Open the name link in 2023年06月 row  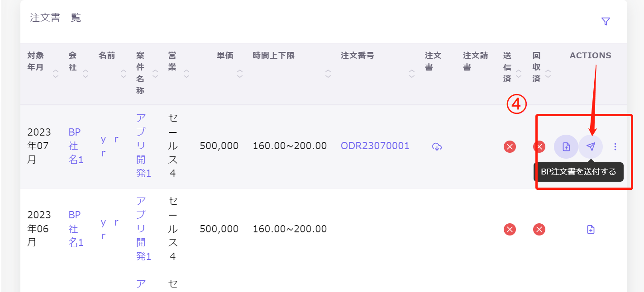[110, 229]
